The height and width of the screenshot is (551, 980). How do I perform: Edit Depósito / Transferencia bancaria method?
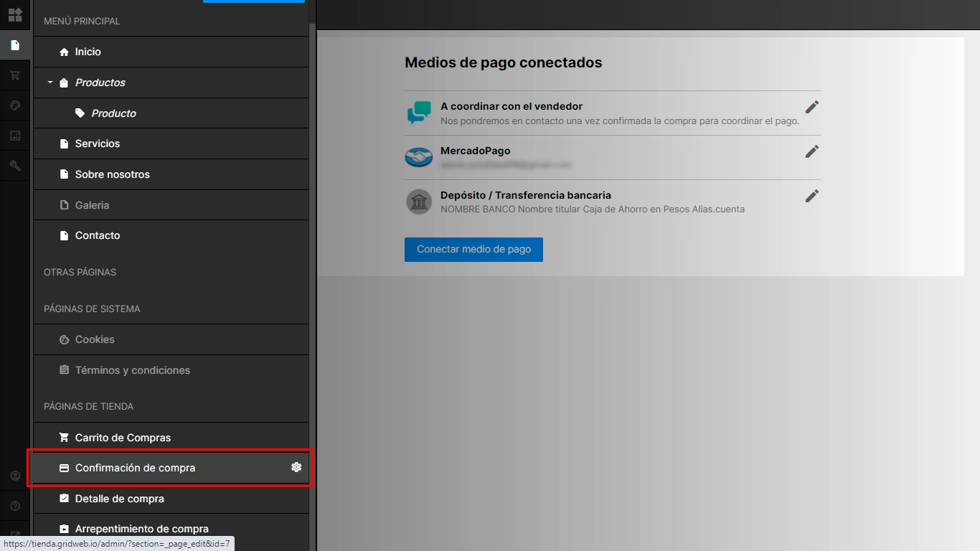812,196
